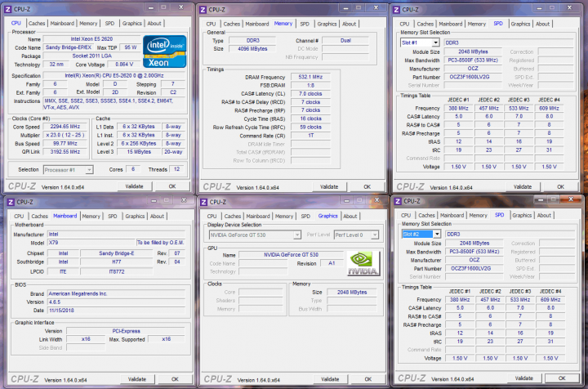Click the LPCIO value IT8772
The image size is (588, 389).
[117, 271]
